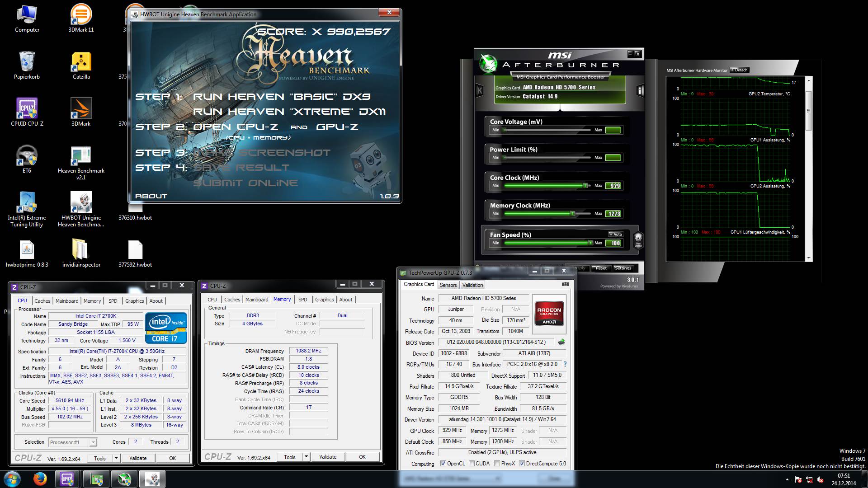The height and width of the screenshot is (488, 868).
Task: Open the Mainboard tab in left CPU-Z
Action: click(x=67, y=301)
